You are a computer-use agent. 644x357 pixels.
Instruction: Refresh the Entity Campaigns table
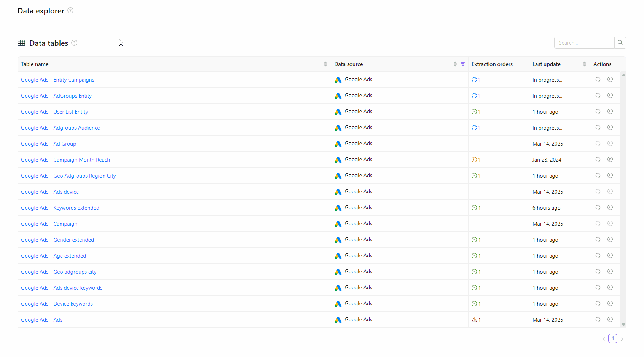pos(598,80)
